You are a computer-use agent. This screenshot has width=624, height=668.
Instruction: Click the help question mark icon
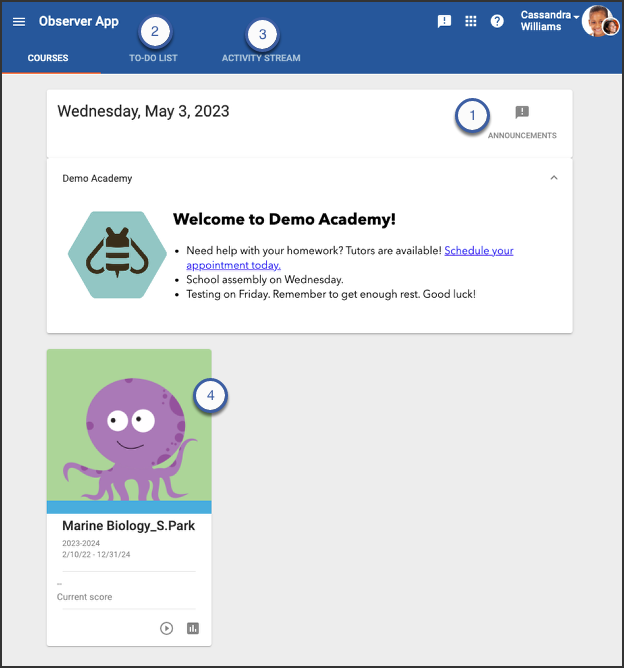click(497, 21)
